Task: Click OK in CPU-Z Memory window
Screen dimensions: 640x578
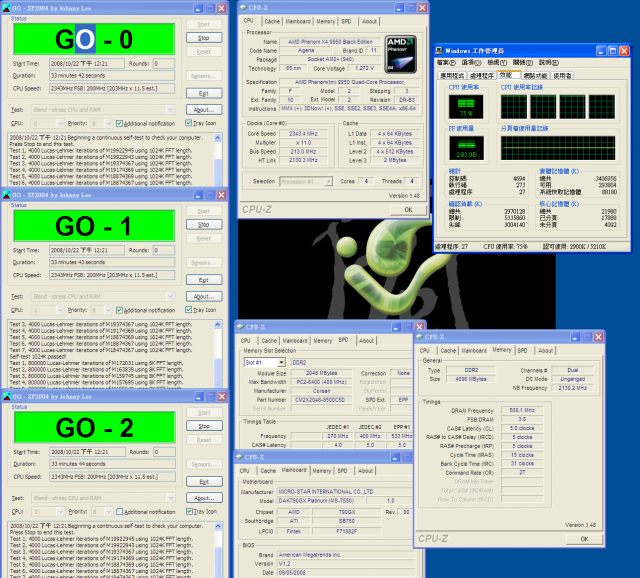Action: coord(584,539)
